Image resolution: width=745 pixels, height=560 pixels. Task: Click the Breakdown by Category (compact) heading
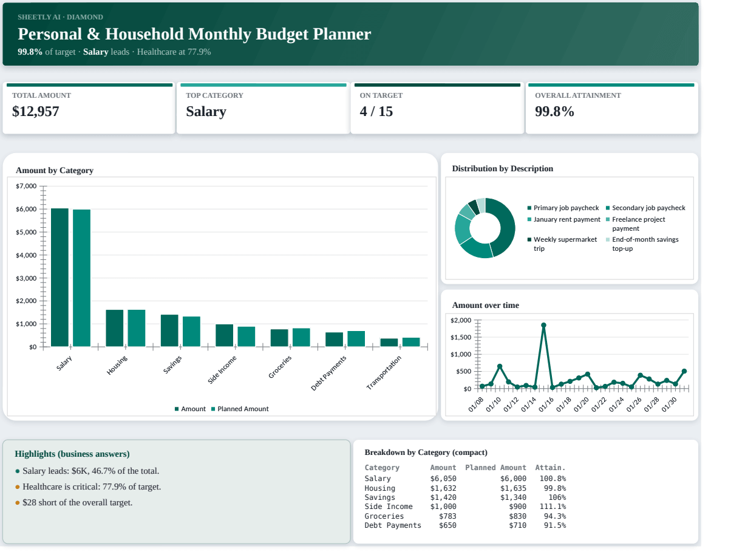[x=426, y=452]
